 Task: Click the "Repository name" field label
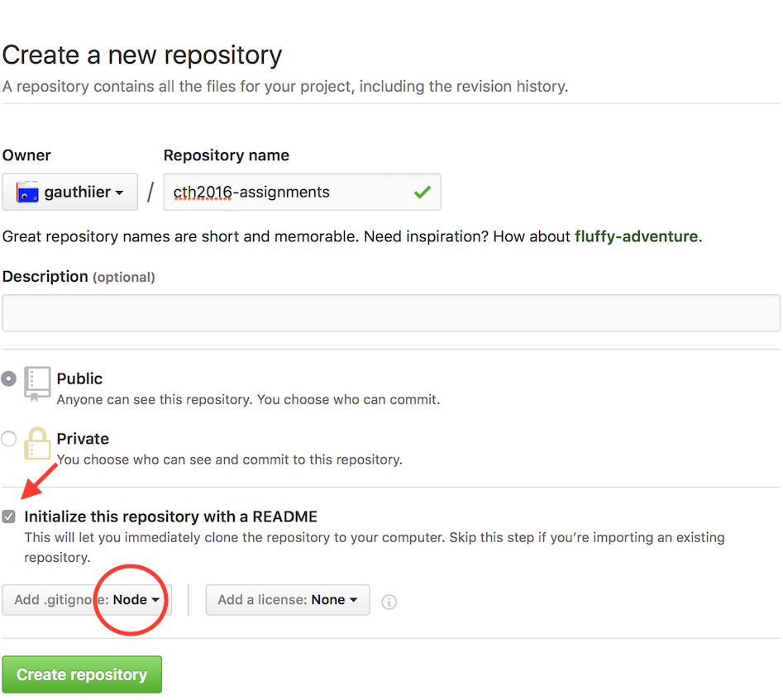(x=226, y=155)
